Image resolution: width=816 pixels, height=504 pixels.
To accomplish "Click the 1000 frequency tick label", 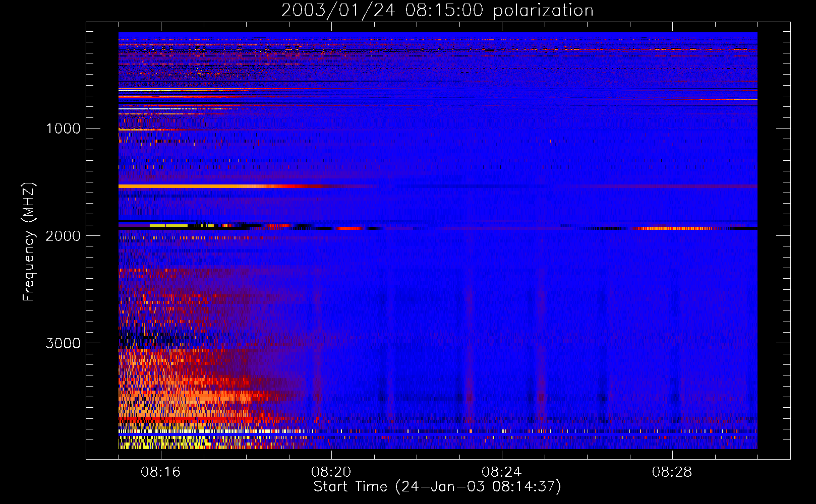I will [x=63, y=129].
